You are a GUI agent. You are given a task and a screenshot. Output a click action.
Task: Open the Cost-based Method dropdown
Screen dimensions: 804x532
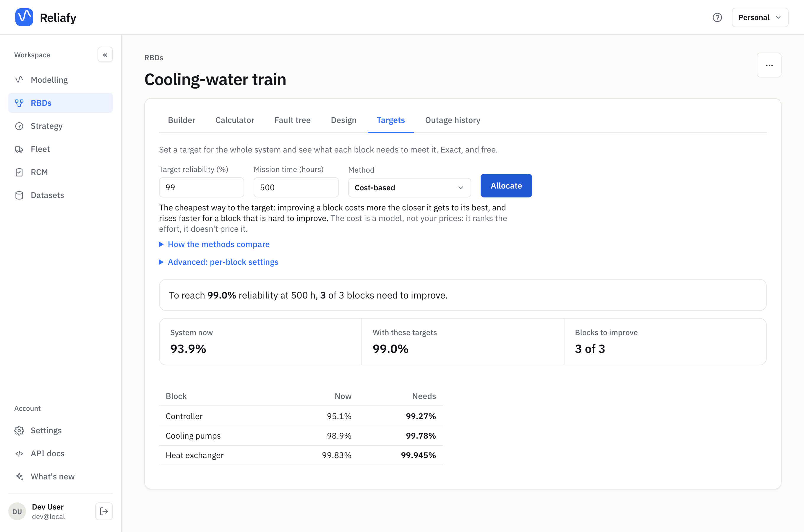[x=409, y=188]
